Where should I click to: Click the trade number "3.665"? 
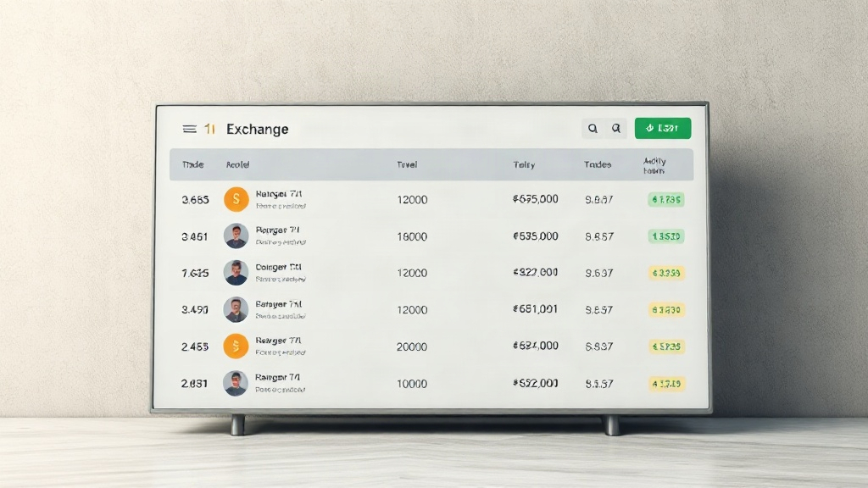196,200
